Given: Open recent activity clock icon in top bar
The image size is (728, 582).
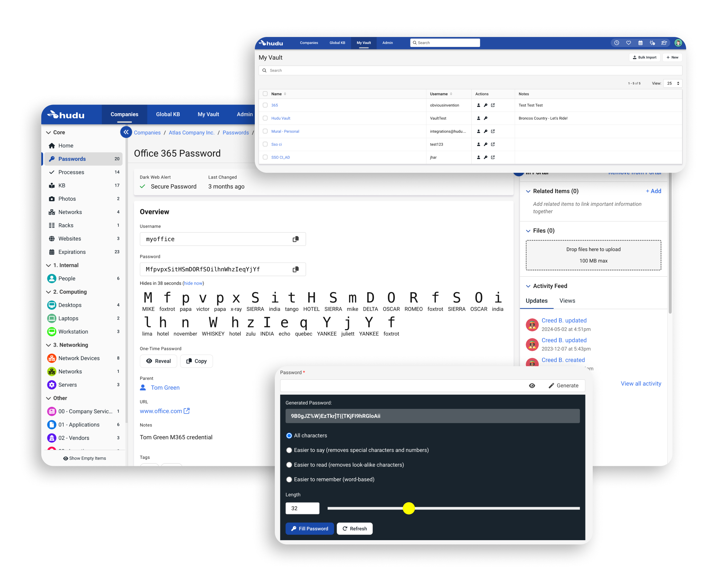Looking at the screenshot, I should pos(617,43).
